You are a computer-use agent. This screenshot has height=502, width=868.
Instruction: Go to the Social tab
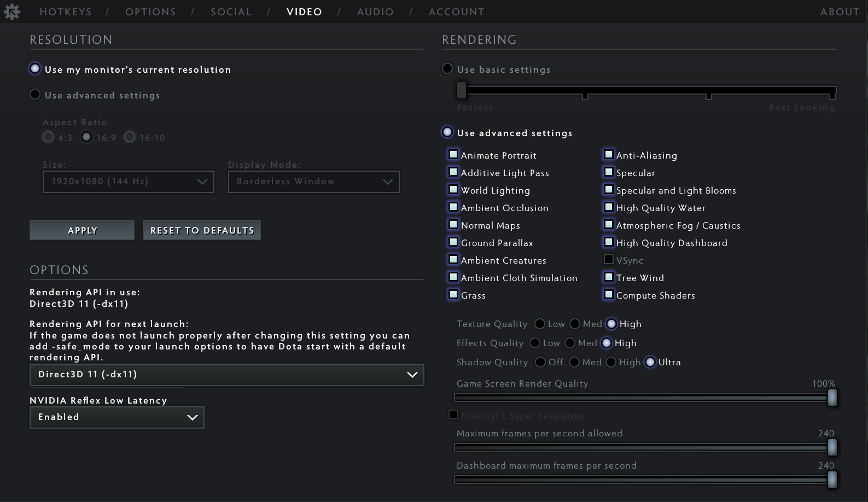pos(231,12)
